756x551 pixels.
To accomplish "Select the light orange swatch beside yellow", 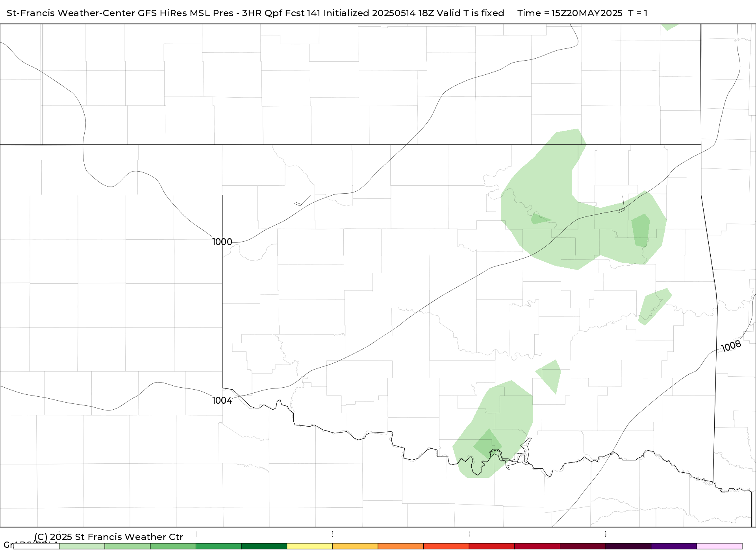I will 355,546.
